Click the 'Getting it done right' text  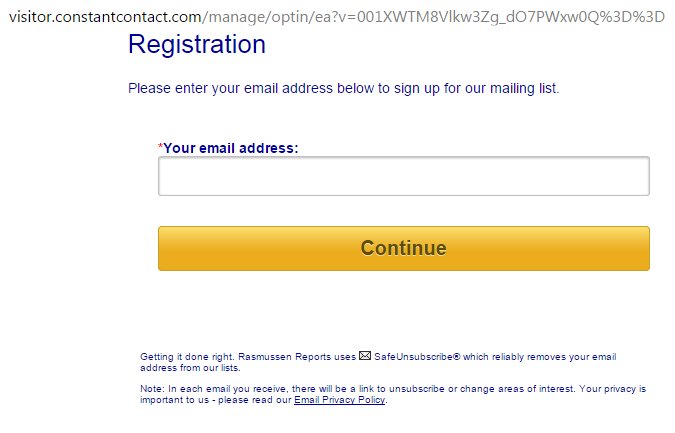[x=186, y=356]
